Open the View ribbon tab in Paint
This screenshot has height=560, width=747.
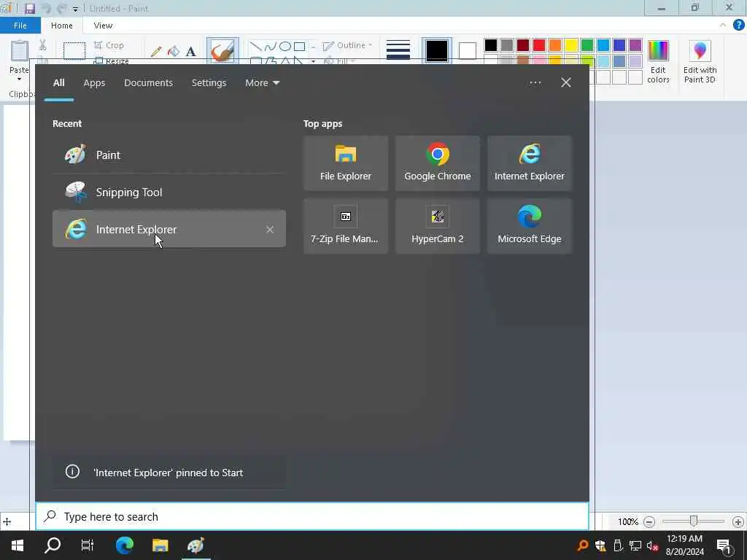coord(103,26)
